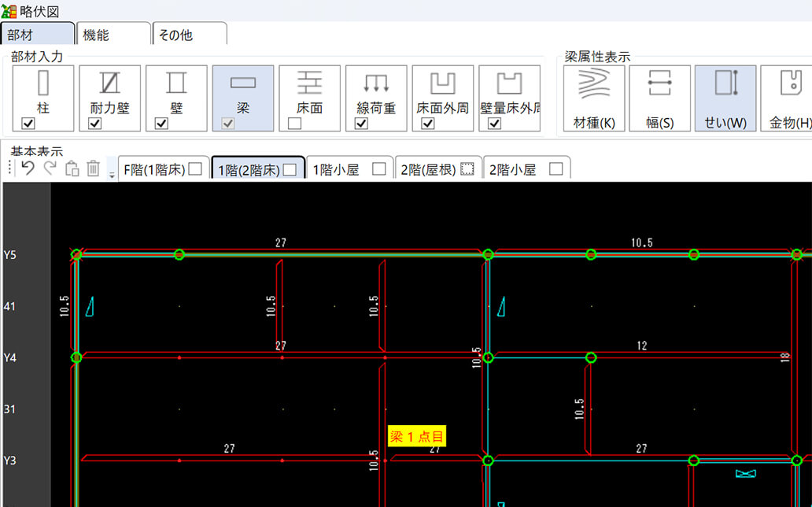Select the 線荷重 line load tool
This screenshot has width=812, height=507.
pos(376,91)
